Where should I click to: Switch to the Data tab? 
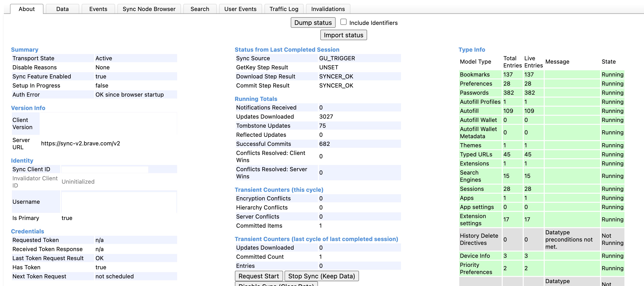(62, 9)
